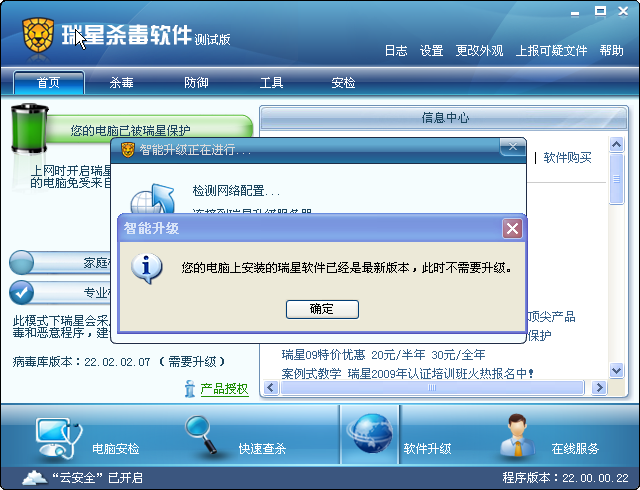The image size is (640, 490).
Task: Click 确定 button in 智能升级 dialog
Action: point(322,309)
